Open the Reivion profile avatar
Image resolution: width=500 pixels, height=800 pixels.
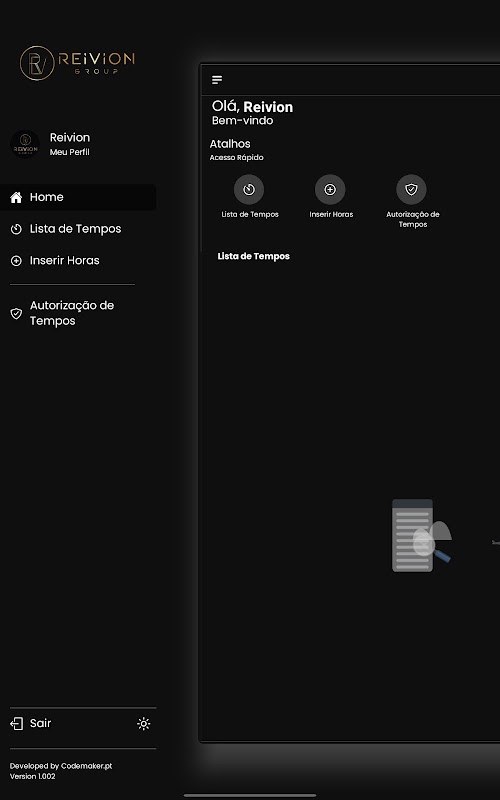(25, 144)
